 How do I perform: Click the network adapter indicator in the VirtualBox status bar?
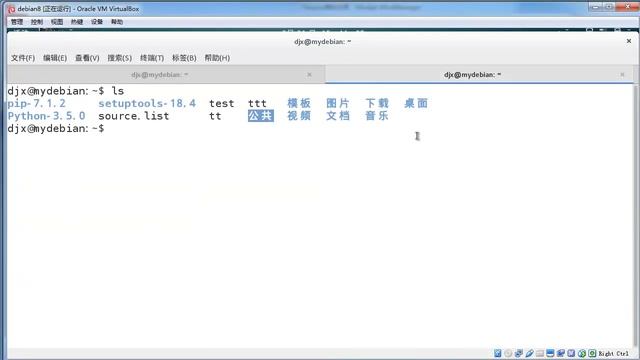519,353
